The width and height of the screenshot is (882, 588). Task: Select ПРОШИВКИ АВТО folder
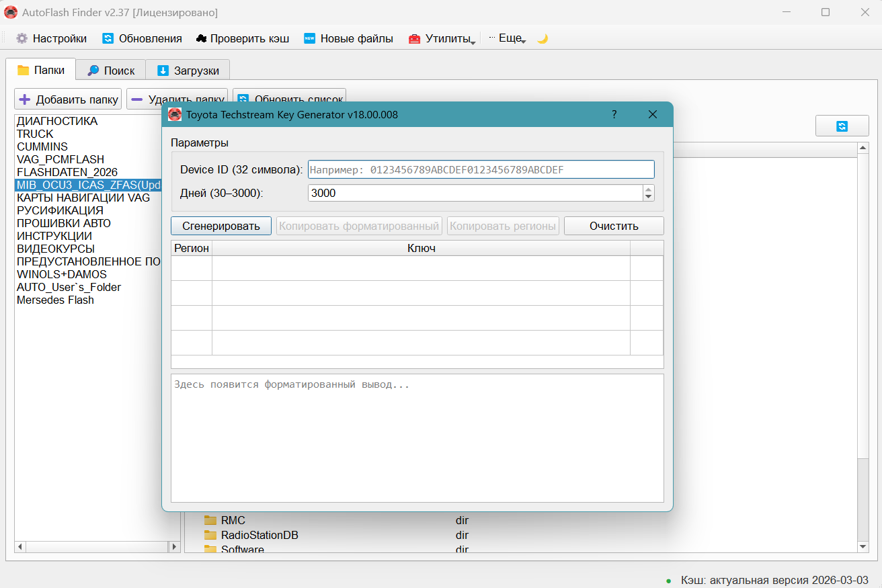(64, 223)
